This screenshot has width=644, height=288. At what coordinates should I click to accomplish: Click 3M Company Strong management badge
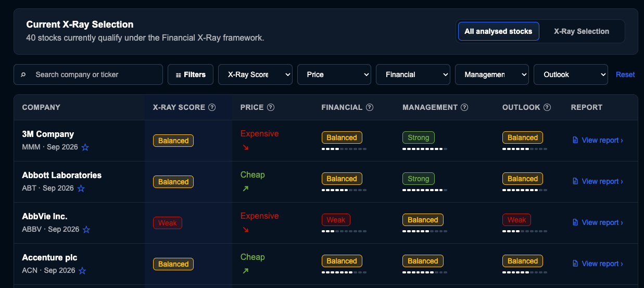tap(419, 137)
